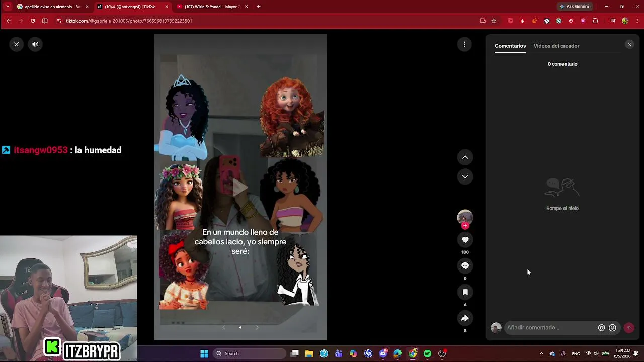Open the browser profile avatar
Image resolution: width=644 pixels, height=362 pixels.
coord(625,21)
